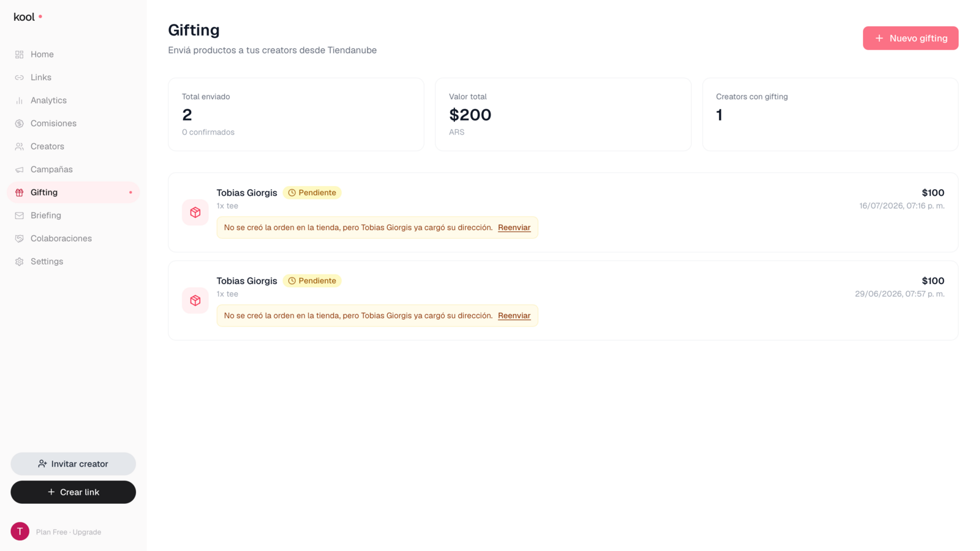Viewport: 980px width, 551px height.
Task: Click the Creators people icon
Action: (x=20, y=146)
